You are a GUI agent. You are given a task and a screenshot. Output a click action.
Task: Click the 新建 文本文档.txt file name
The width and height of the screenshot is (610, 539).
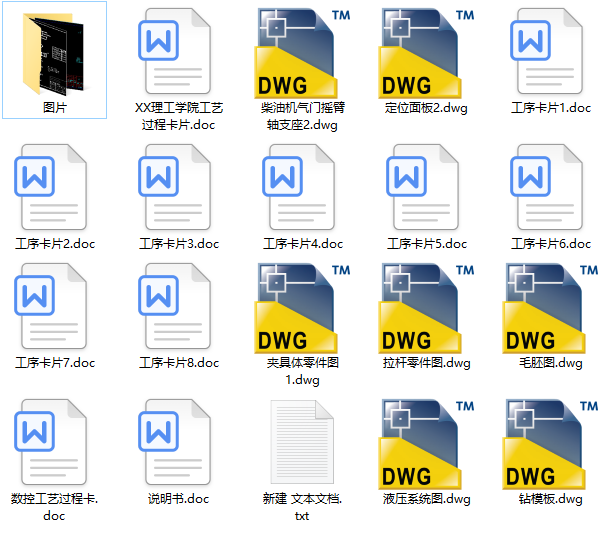coord(302,507)
